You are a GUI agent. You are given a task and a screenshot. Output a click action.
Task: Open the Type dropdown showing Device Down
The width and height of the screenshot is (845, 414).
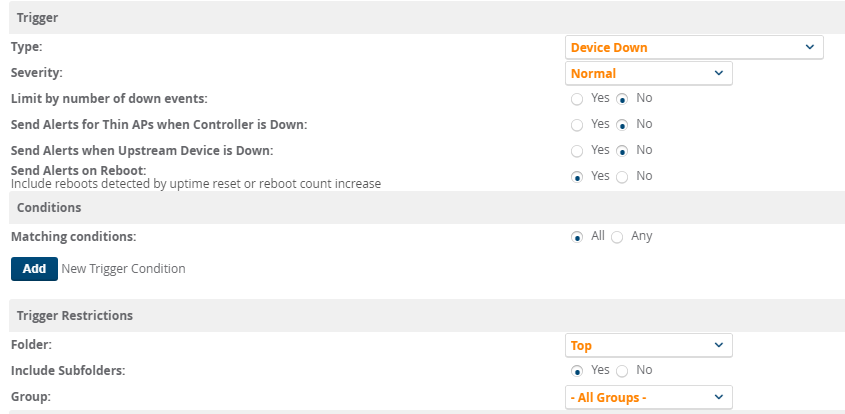[x=693, y=47]
